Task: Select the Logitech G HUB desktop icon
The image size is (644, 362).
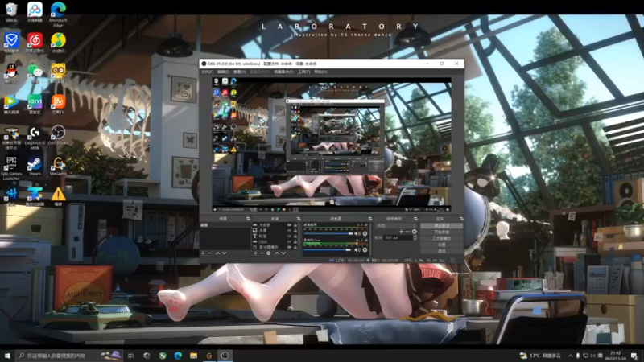Action: [x=35, y=137]
